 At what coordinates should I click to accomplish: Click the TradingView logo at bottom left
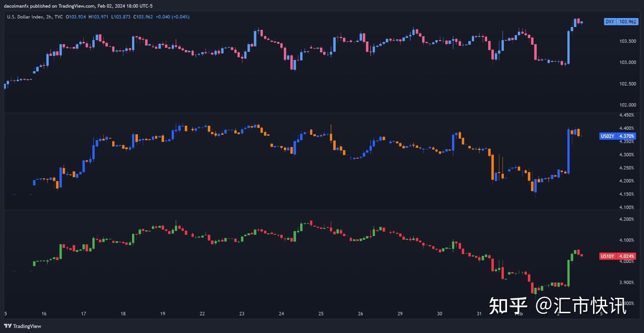pos(23,326)
